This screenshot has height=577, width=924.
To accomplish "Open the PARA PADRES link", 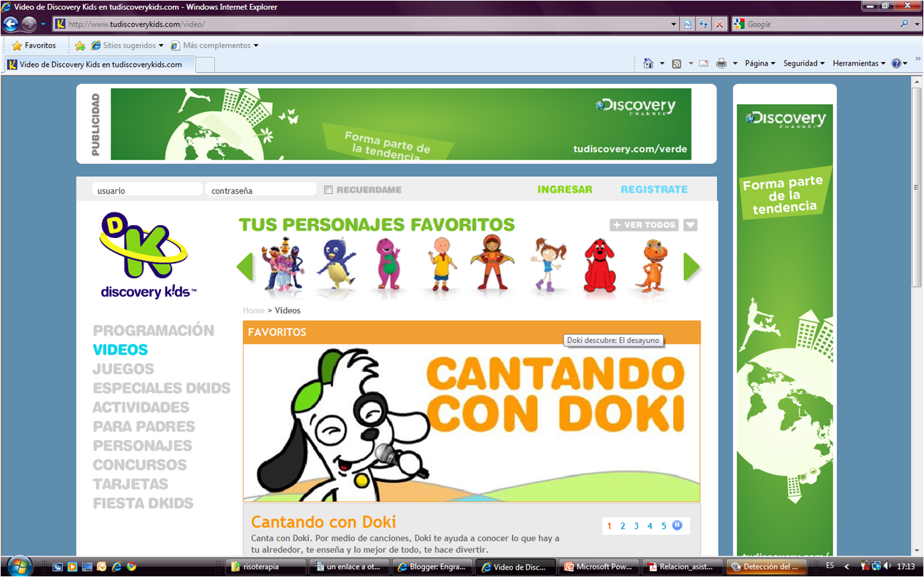I will point(144,427).
